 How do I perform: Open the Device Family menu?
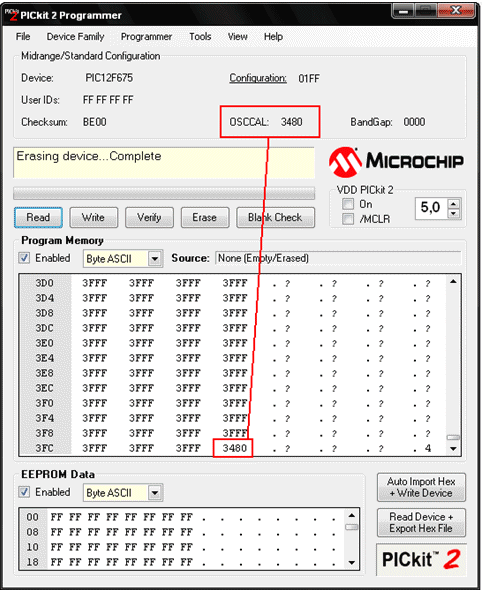pyautogui.click(x=75, y=36)
